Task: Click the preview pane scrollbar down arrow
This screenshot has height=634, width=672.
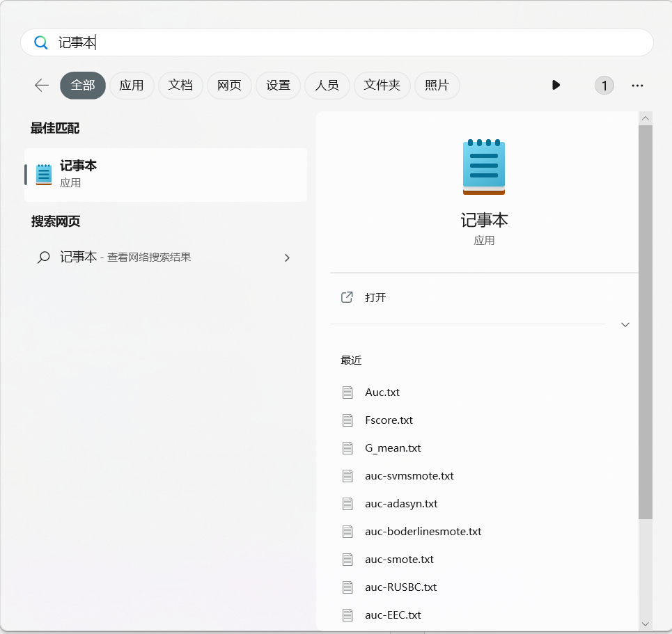Action: click(646, 624)
